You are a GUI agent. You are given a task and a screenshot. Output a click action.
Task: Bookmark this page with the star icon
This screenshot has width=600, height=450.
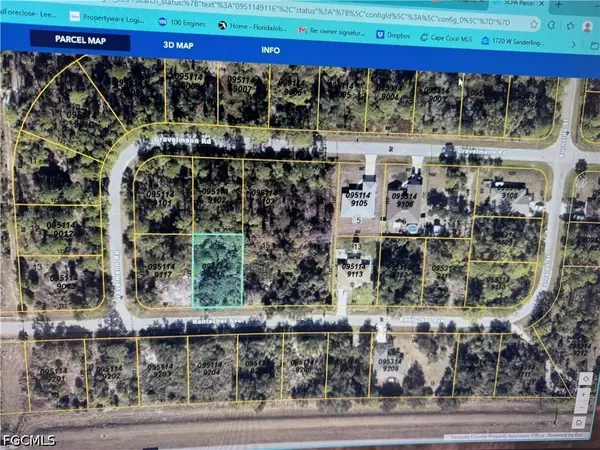click(x=534, y=24)
